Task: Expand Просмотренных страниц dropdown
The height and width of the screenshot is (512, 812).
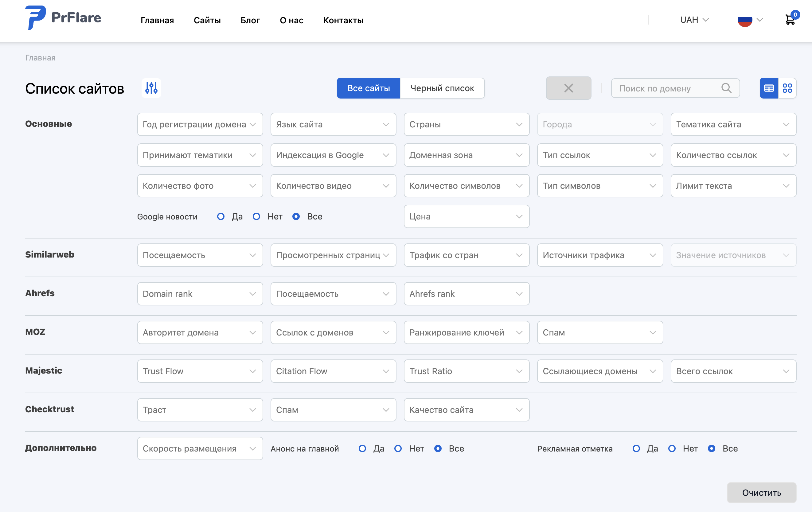Action: point(333,255)
